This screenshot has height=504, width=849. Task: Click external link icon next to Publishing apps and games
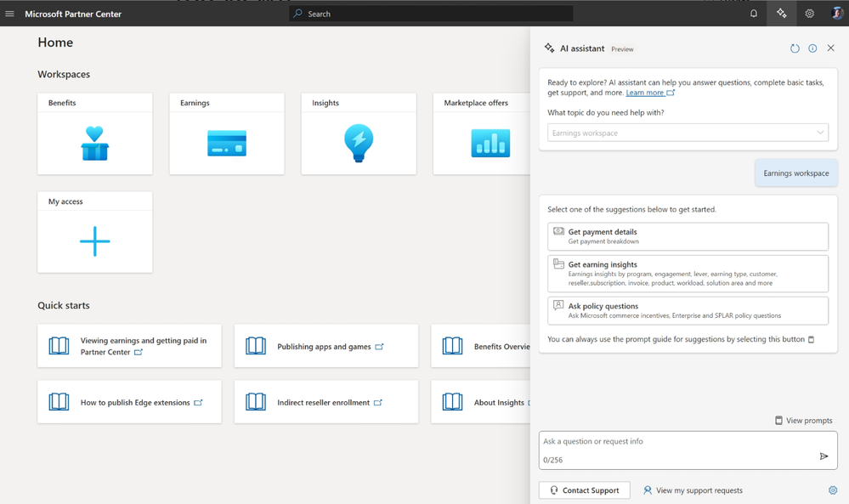[x=379, y=347]
